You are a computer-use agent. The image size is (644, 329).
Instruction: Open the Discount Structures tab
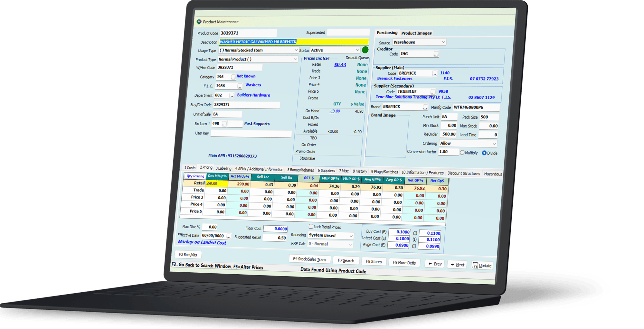(463, 173)
